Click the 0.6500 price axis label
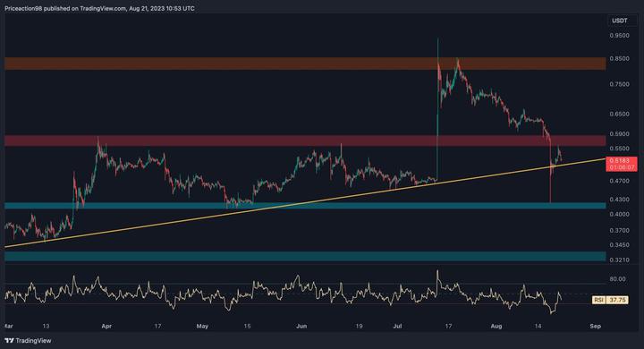This screenshot has width=644, height=349. point(619,115)
